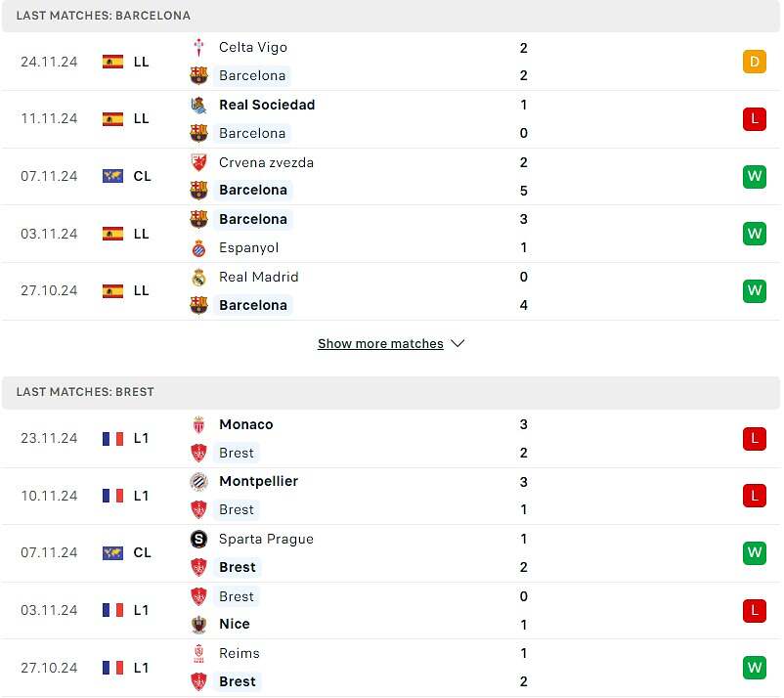The image size is (784, 698).
Task: Click the Reims club crest
Action: point(198,653)
